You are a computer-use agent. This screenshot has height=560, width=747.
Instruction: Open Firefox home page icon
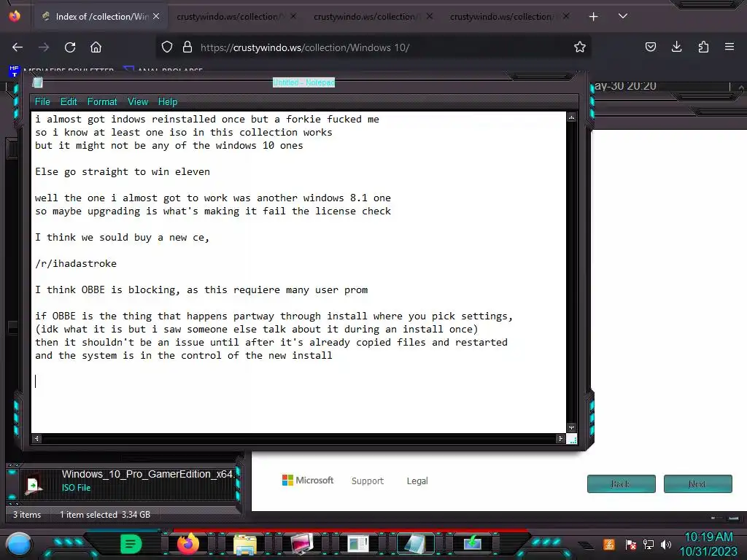[x=96, y=47]
